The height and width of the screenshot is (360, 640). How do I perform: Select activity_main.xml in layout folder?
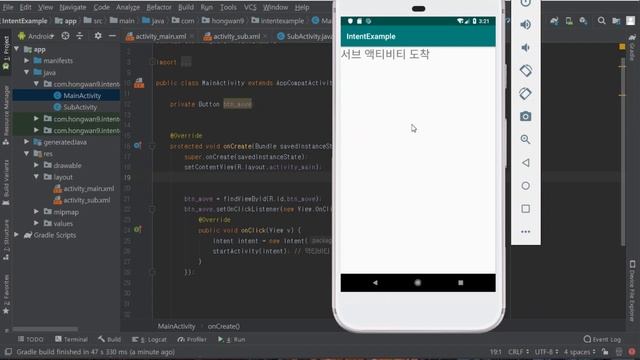[89, 189]
